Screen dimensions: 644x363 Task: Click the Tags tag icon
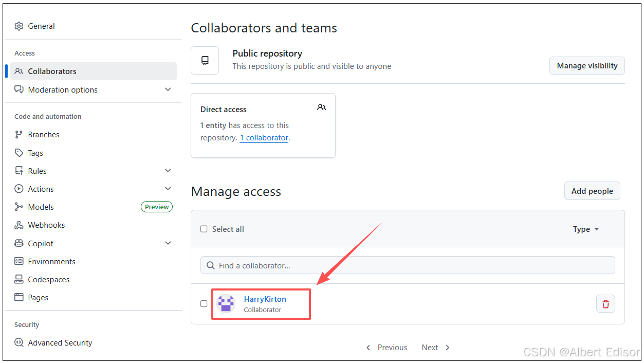pyautogui.click(x=19, y=153)
